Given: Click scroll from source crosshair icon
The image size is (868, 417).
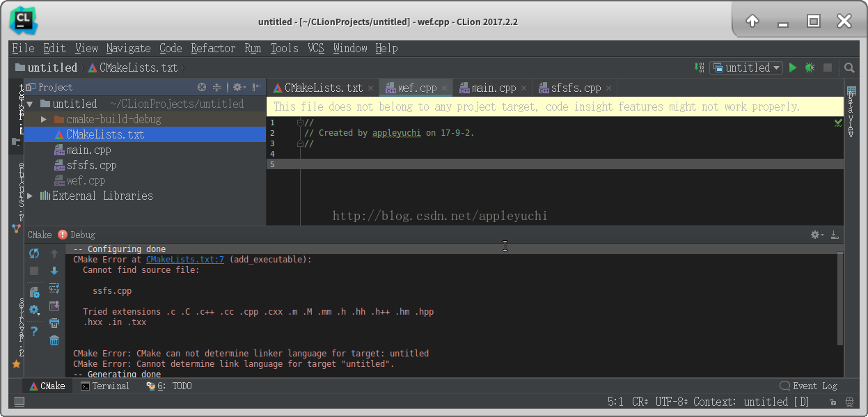Looking at the screenshot, I should tap(202, 87).
